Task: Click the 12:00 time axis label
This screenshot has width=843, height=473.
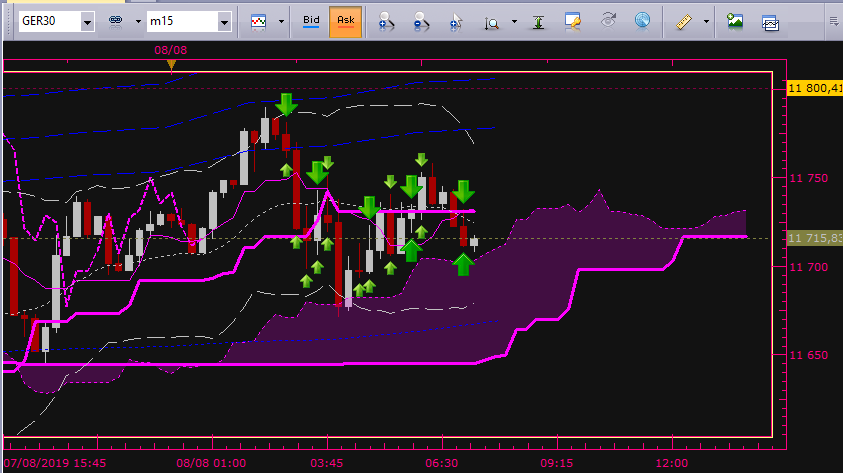Action: click(x=671, y=463)
